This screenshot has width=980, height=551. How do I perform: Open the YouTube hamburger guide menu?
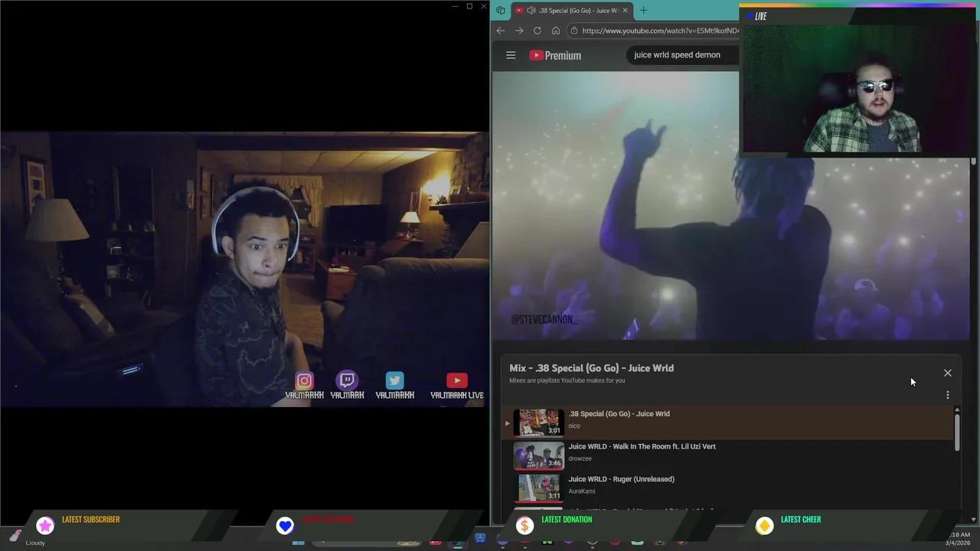coord(511,55)
